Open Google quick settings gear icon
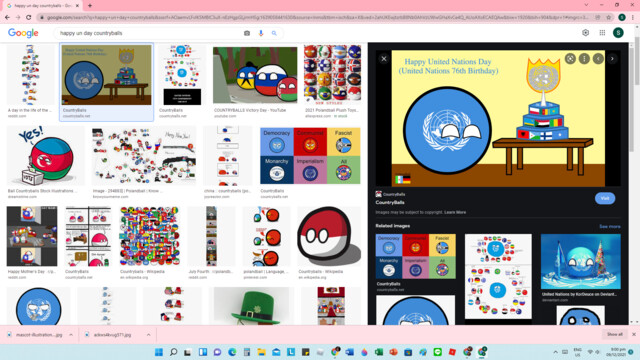Screen dimensions: 640x360 tap(586, 33)
